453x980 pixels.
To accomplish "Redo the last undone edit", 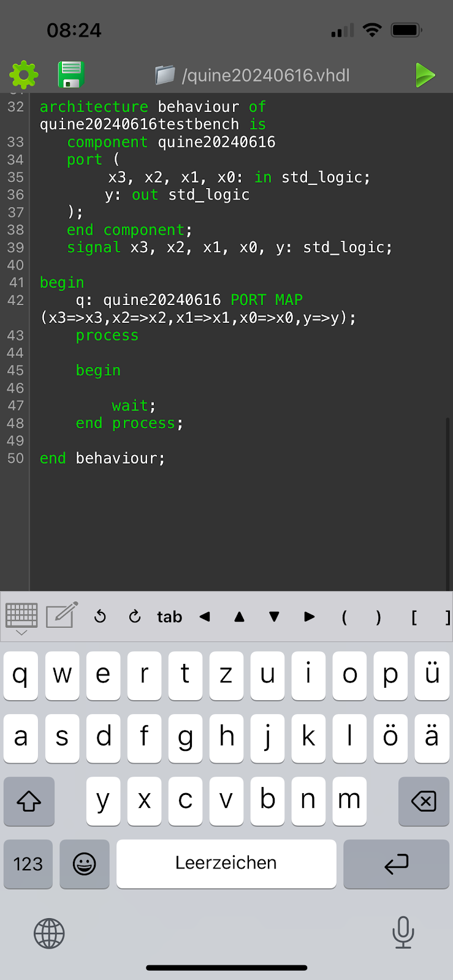I will pyautogui.click(x=135, y=617).
